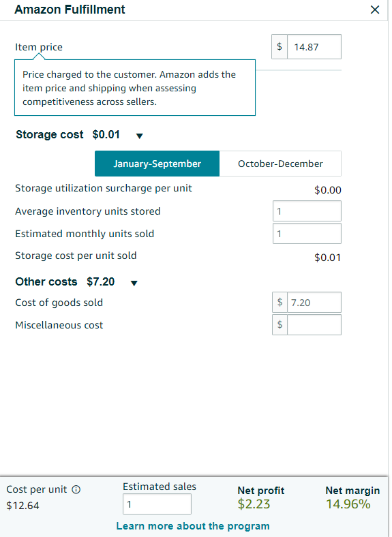Click the Cost of goods sold field
The height and width of the screenshot is (537, 392).
314,303
